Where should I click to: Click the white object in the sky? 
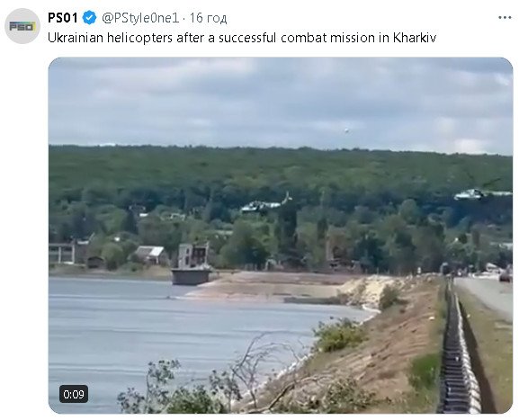[x=346, y=130]
